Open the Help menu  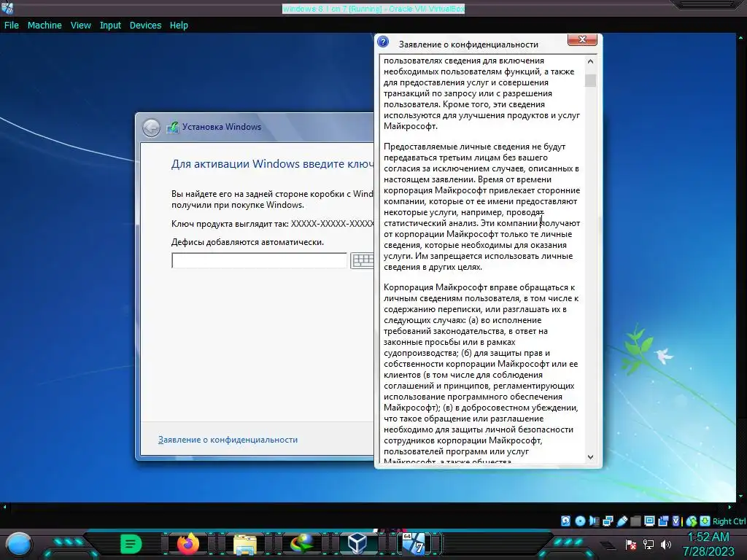coord(179,26)
